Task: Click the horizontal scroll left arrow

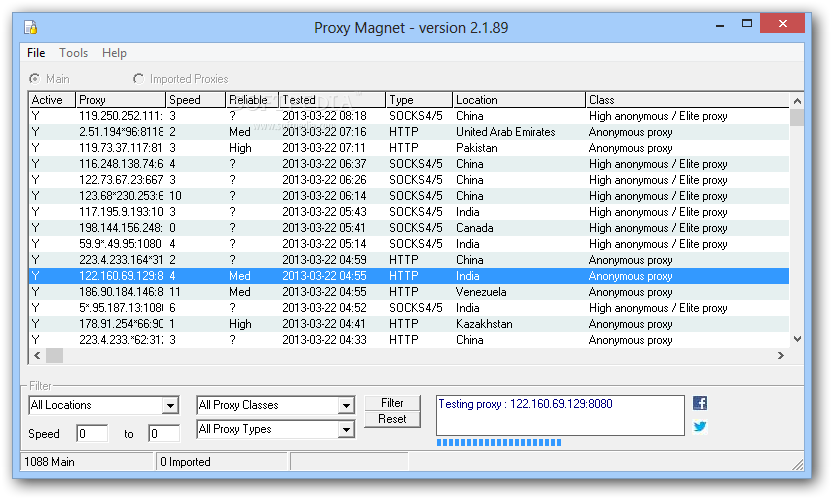Action: [x=37, y=355]
